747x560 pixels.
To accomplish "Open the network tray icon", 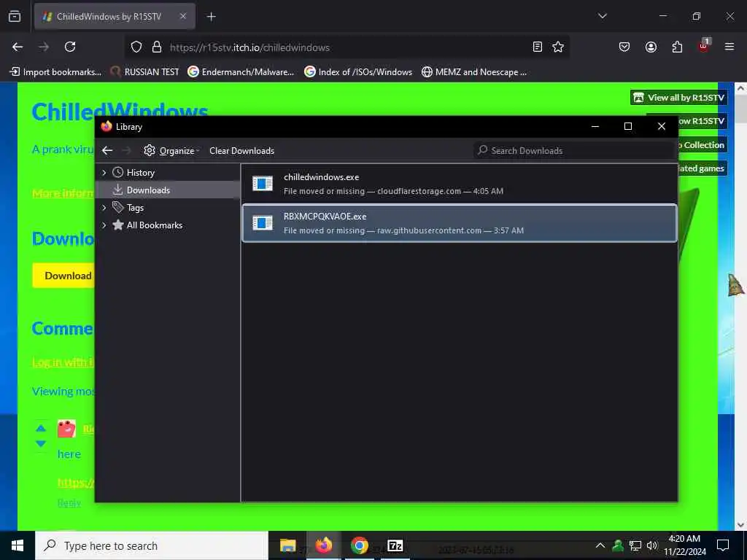I will tap(635, 545).
